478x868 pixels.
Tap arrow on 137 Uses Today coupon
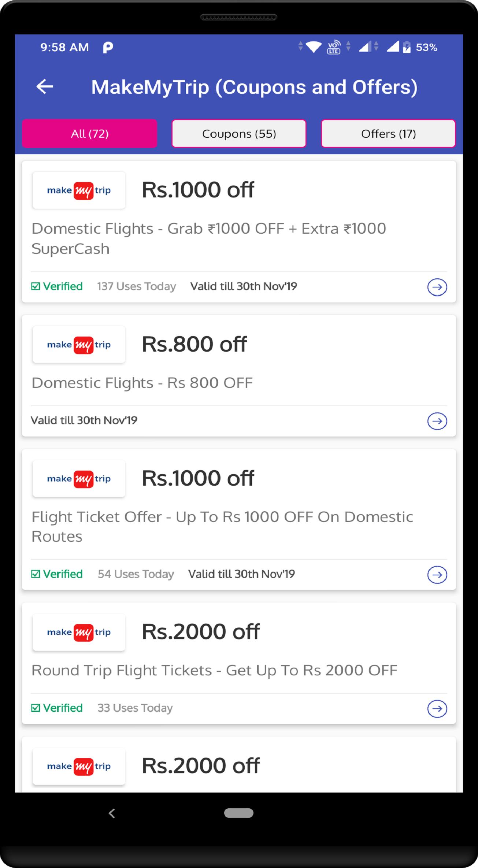[x=437, y=287]
